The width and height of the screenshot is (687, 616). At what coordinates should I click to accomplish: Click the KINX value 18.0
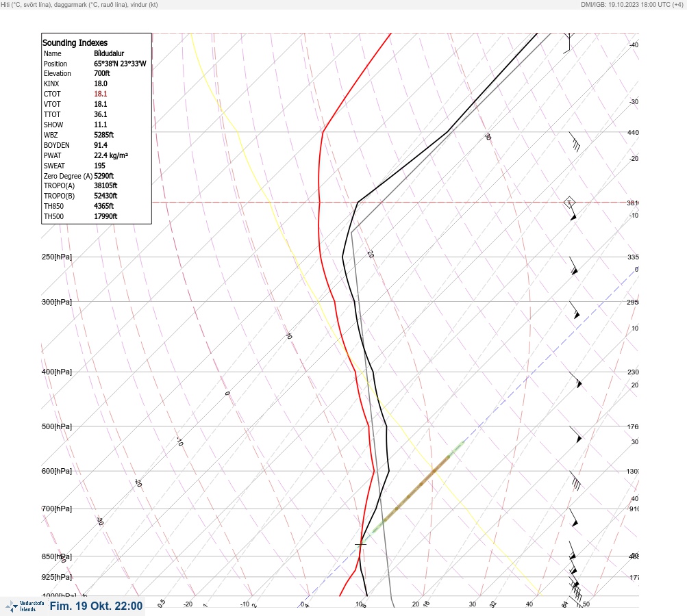pos(100,84)
